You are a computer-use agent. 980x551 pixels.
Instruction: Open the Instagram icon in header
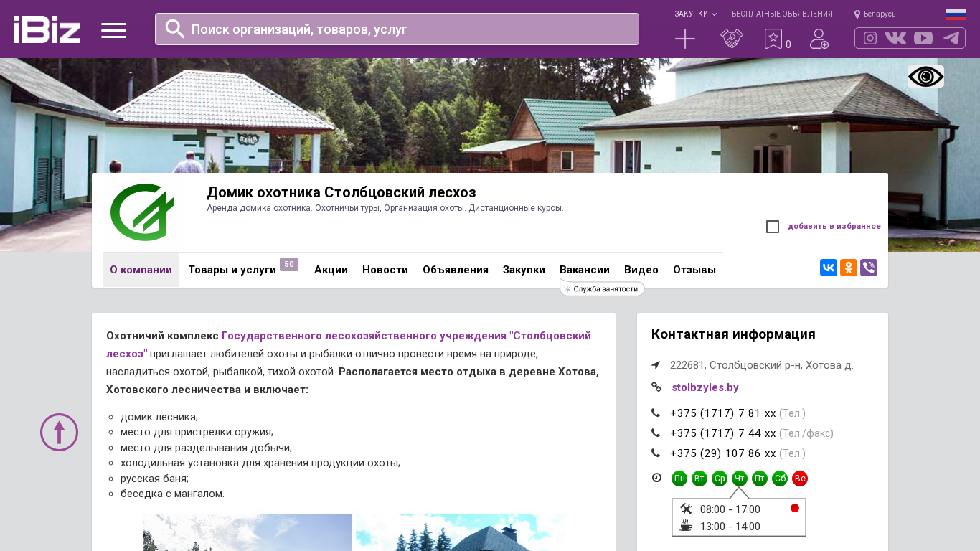point(870,38)
